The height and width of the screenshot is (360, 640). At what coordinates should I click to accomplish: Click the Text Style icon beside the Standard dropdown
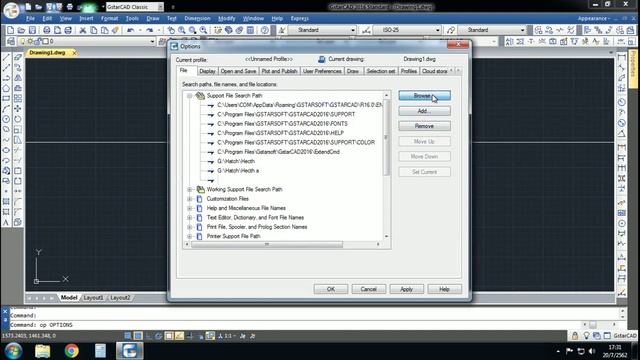point(282,30)
